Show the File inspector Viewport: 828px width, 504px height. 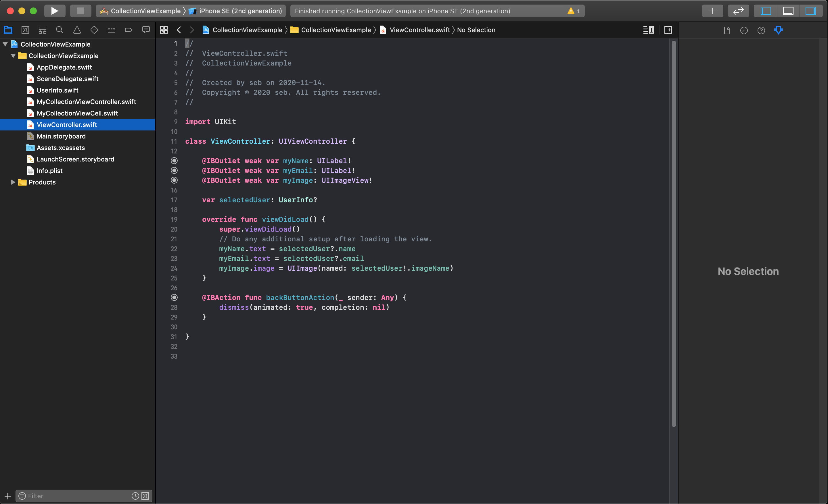pyautogui.click(x=727, y=30)
